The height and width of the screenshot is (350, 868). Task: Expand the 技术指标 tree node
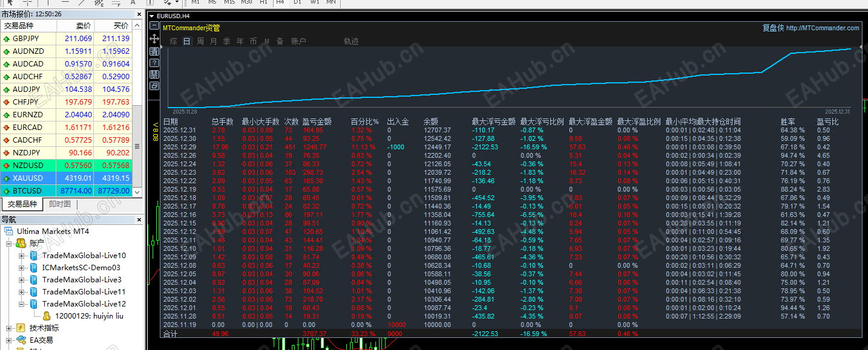(10, 328)
